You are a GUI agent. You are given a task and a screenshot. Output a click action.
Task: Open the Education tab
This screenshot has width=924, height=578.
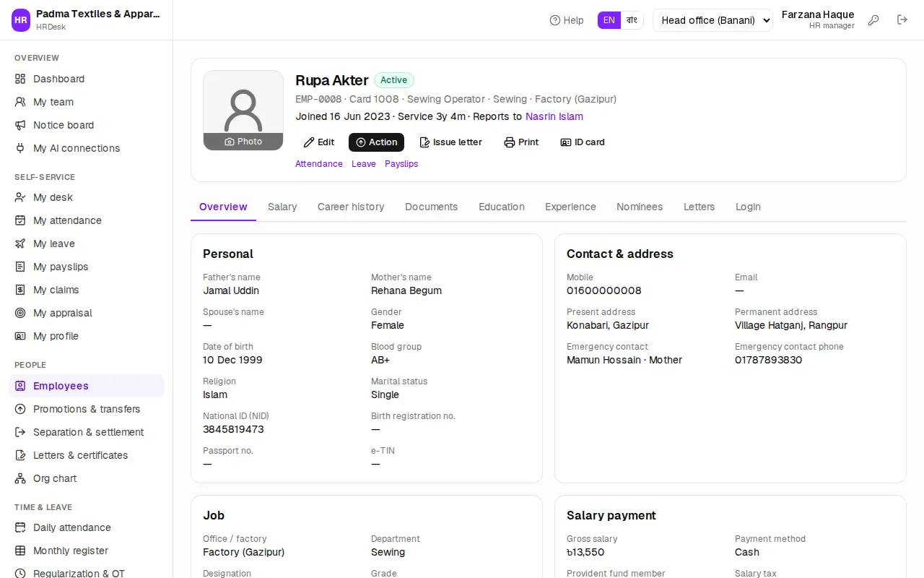(502, 207)
